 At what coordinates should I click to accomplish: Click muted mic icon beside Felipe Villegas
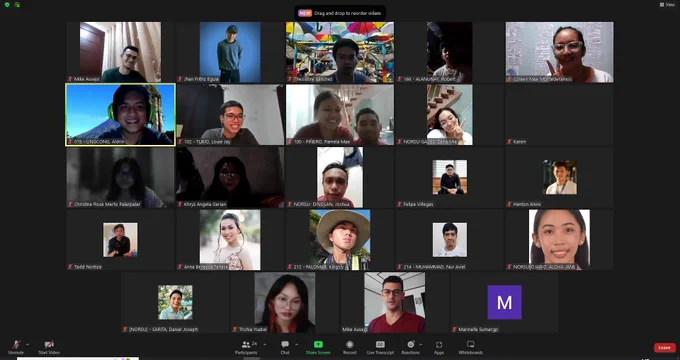399,204
